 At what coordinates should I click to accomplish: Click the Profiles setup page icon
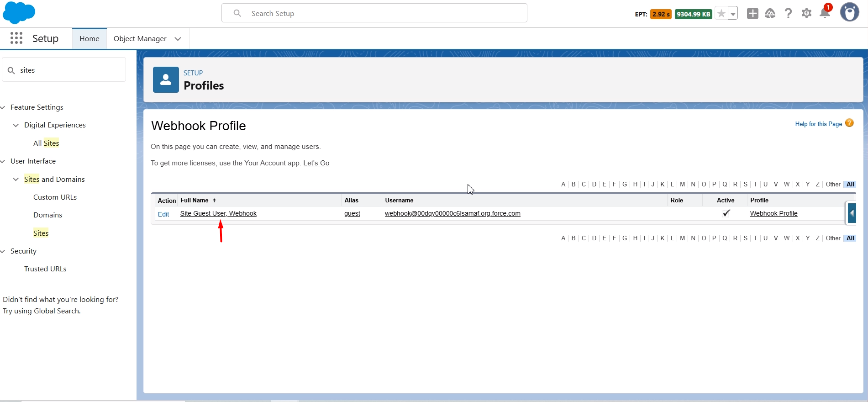pyautogui.click(x=166, y=80)
